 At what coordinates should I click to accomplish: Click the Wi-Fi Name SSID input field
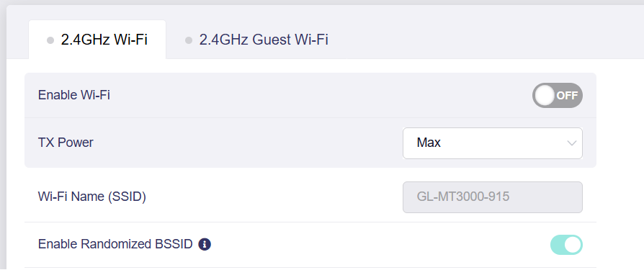pyautogui.click(x=493, y=197)
